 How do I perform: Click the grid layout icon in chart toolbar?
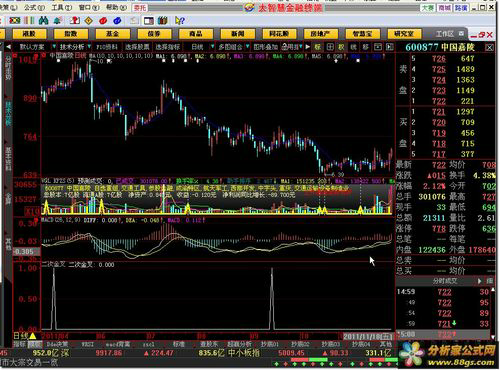330,47
